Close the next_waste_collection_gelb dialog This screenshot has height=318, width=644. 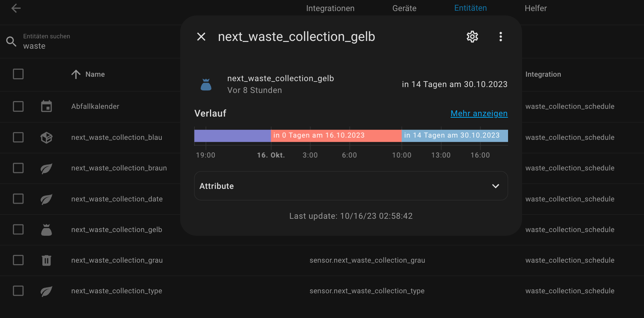tap(201, 37)
